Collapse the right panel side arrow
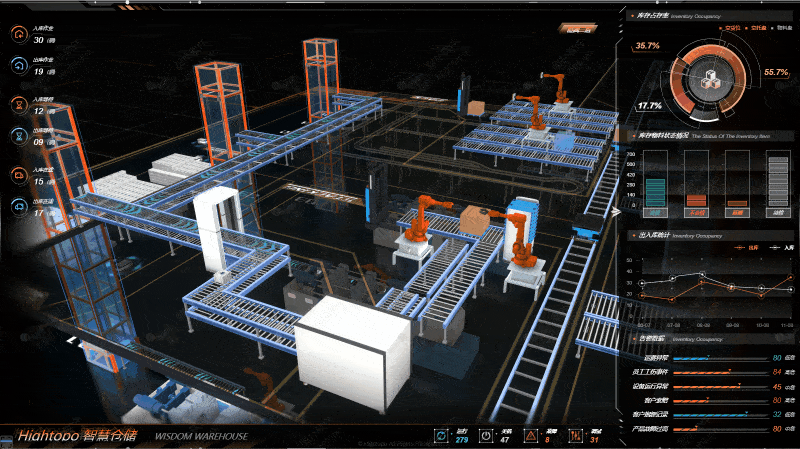 point(618,210)
